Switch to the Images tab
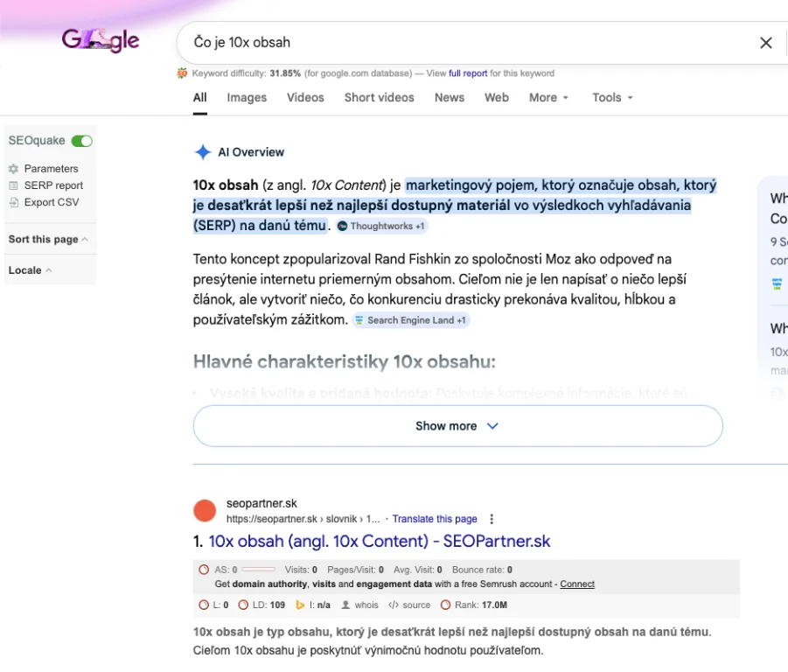The height and width of the screenshot is (672, 788). pyautogui.click(x=247, y=98)
